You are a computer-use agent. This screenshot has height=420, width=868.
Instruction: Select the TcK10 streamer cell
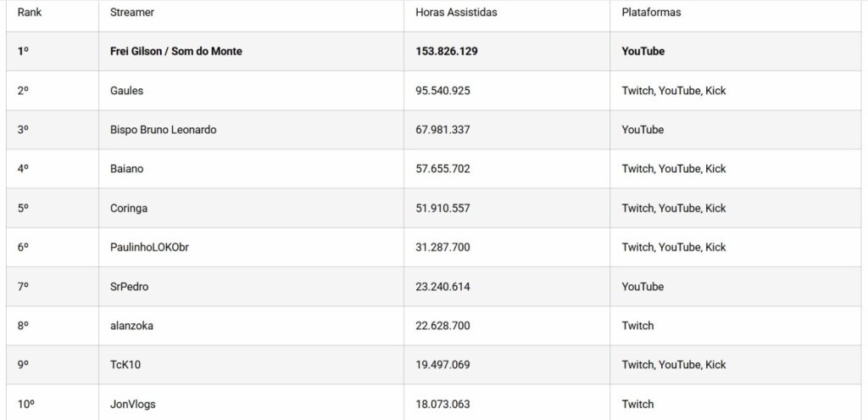(125, 365)
